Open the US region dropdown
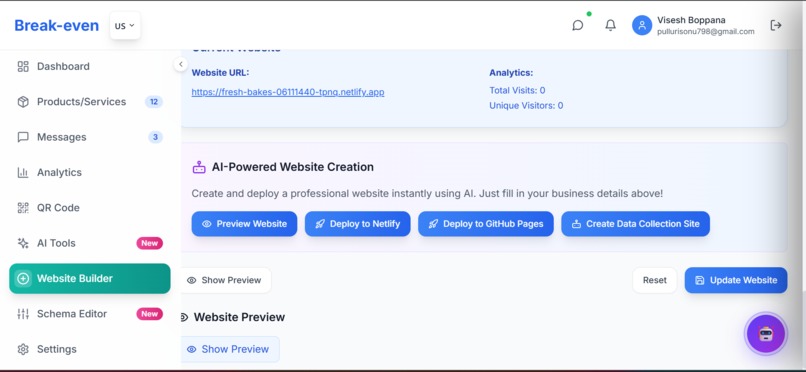The image size is (806, 372). tap(125, 26)
